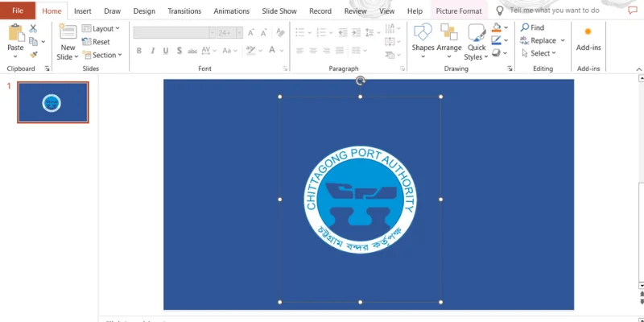Screen dimensions: 644x322
Task: Open the Change Case menu
Action: point(229,51)
